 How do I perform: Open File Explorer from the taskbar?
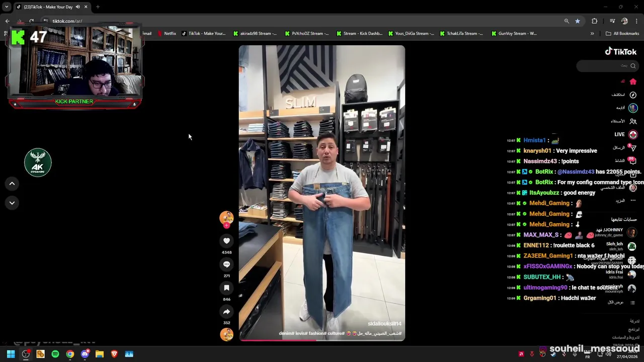[100, 354]
